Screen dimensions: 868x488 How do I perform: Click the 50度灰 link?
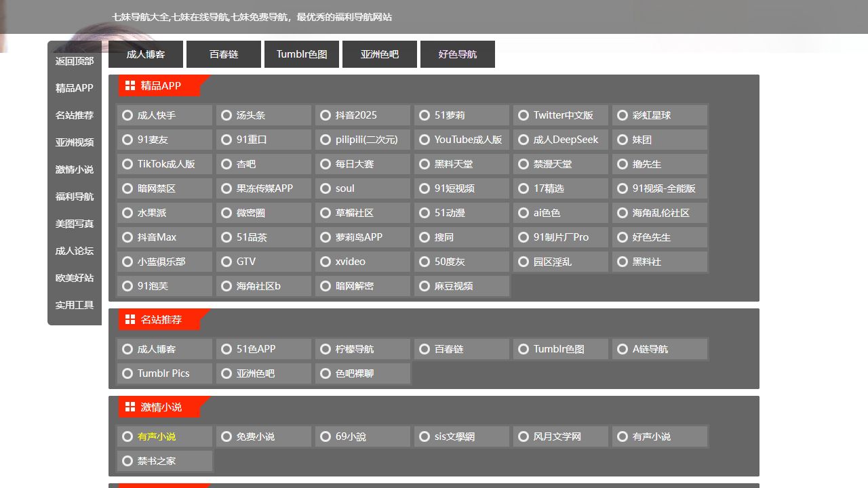click(462, 262)
